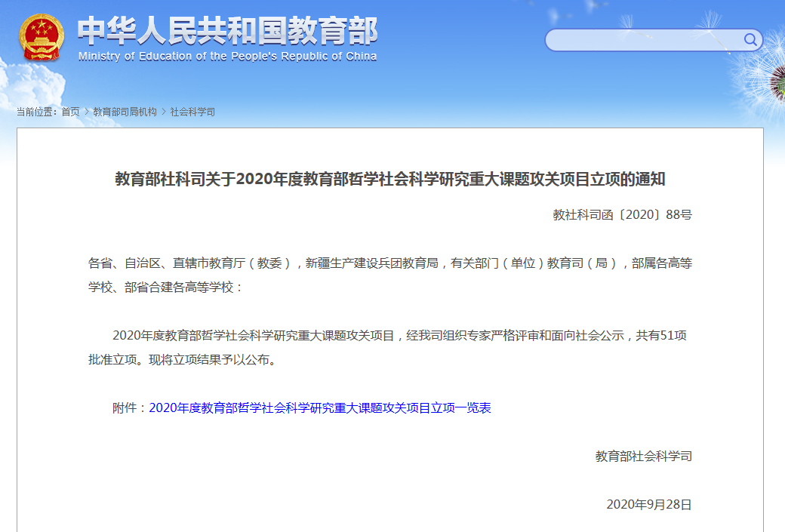Click the notice headline about 2020年度 重大课题攻关项目立项
The width and height of the screenshot is (785, 532).
(x=390, y=179)
